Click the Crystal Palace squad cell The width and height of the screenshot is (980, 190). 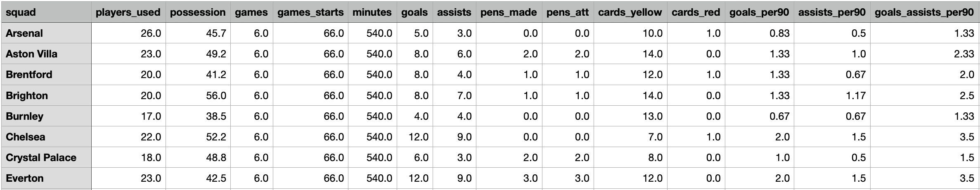tap(46, 157)
